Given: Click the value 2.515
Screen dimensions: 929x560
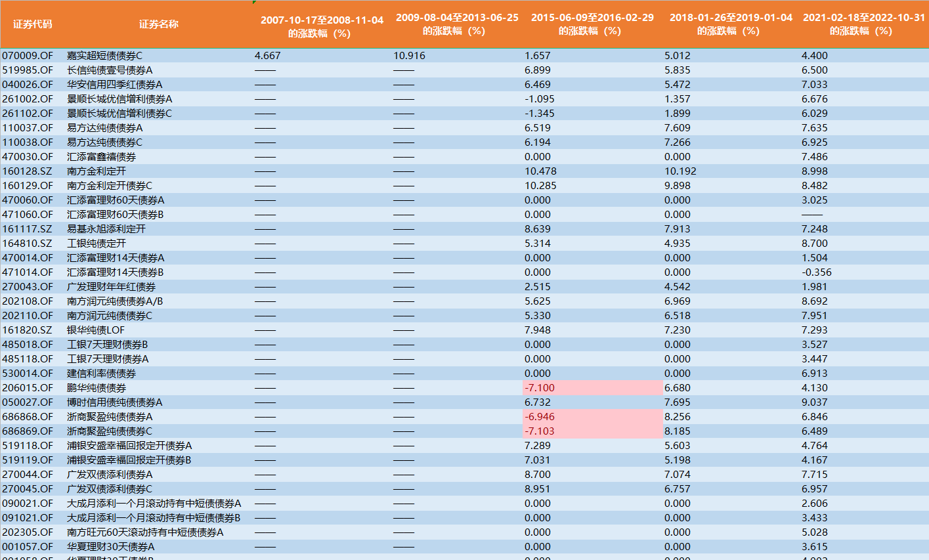Looking at the screenshot, I should pos(538,287).
